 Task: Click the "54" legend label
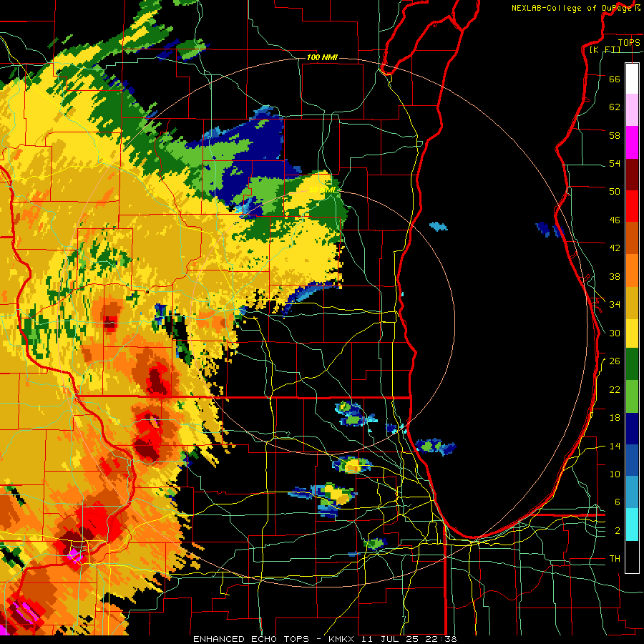[615, 163]
